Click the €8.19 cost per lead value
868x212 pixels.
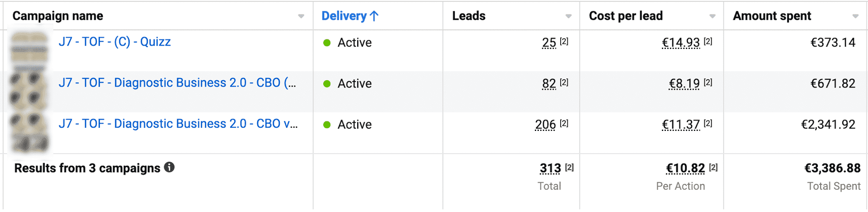coord(684,84)
